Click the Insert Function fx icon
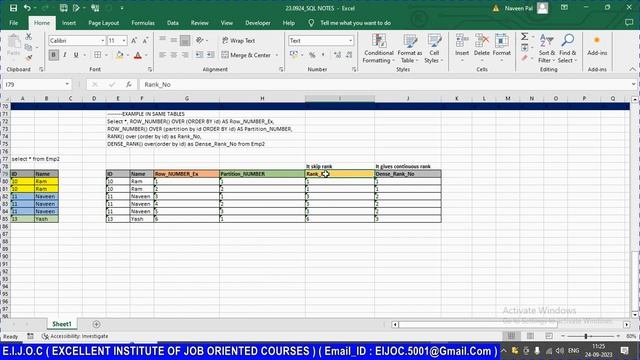640x360 pixels. (x=129, y=84)
